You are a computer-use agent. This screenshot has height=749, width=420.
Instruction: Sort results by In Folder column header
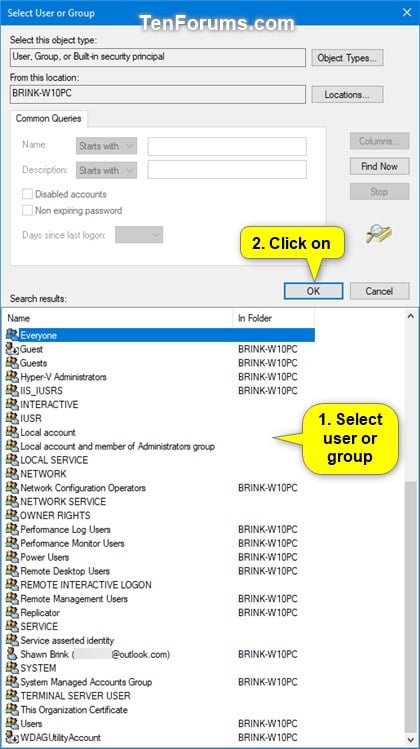pos(274,318)
